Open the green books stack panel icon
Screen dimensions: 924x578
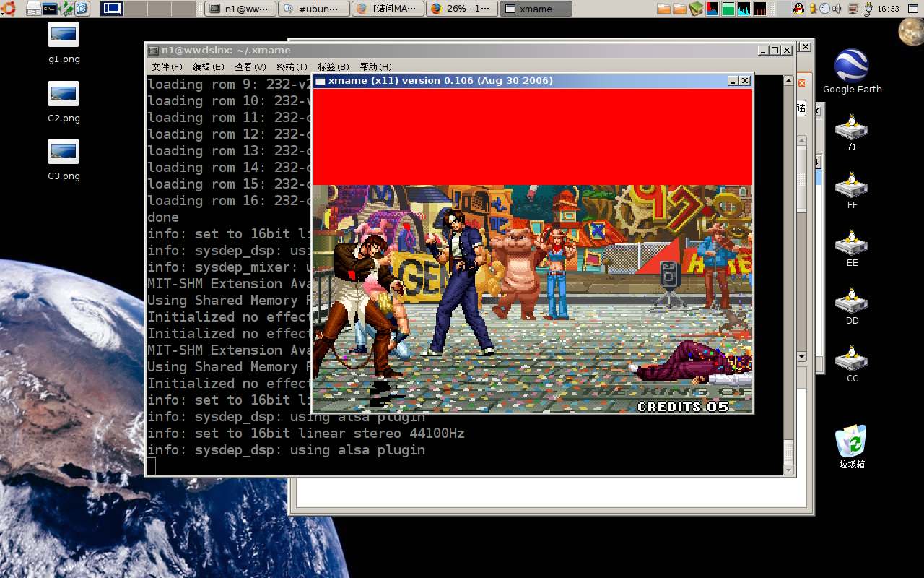pyautogui.click(x=696, y=9)
